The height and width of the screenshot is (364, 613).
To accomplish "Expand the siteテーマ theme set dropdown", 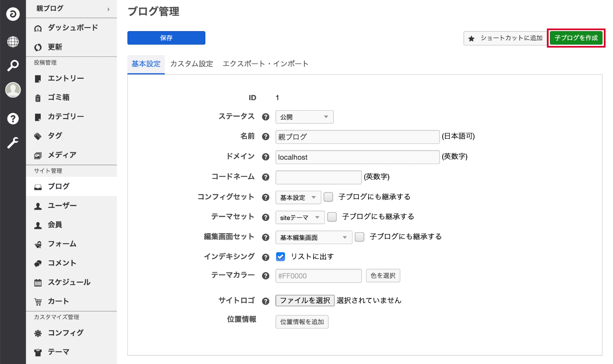I will click(x=300, y=217).
